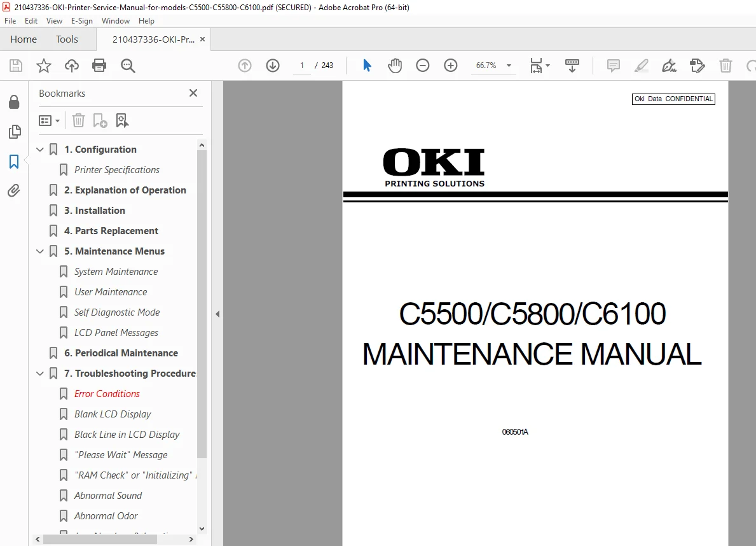Viewport: 756px width, 546px height.
Task: Click the page number input field
Action: (302, 65)
